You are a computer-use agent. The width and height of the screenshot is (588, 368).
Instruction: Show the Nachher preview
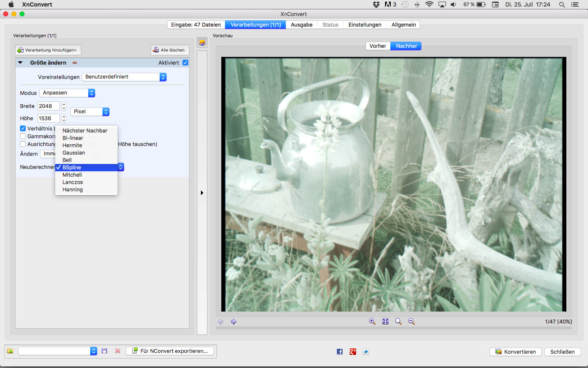click(x=406, y=46)
